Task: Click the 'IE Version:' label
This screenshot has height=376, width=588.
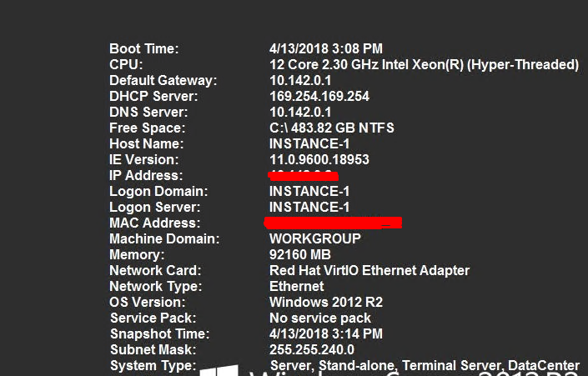Action: click(144, 160)
